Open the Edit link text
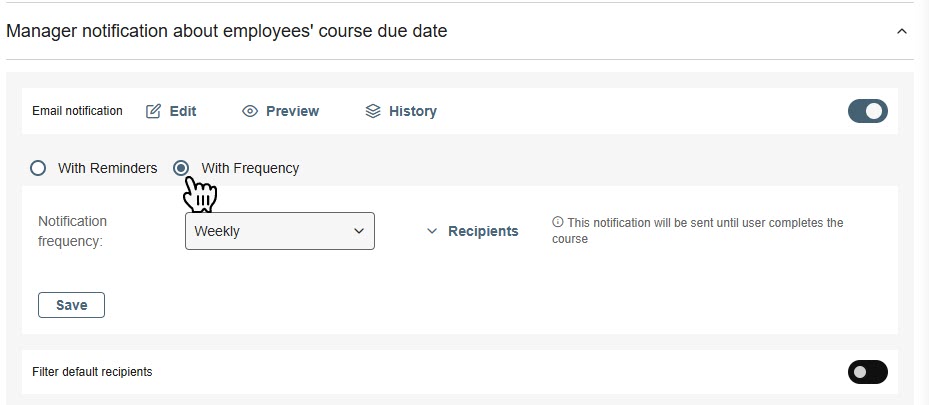The height and width of the screenshot is (405, 929). (x=183, y=111)
